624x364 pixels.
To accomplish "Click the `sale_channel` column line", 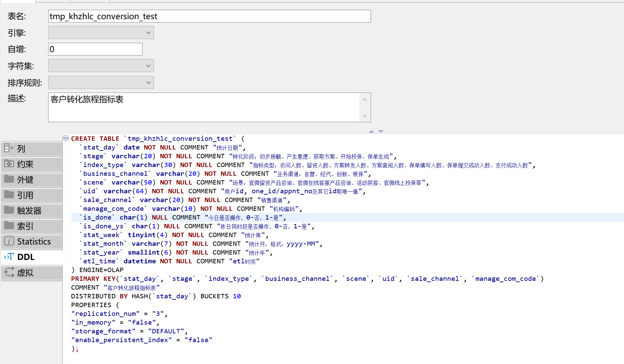I will 185,200.
